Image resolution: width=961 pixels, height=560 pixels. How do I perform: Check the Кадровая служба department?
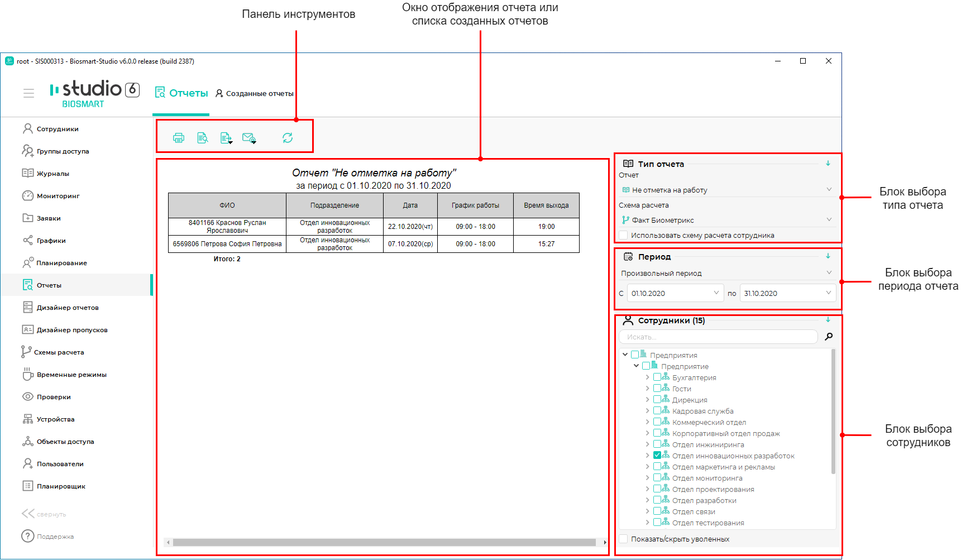point(657,411)
